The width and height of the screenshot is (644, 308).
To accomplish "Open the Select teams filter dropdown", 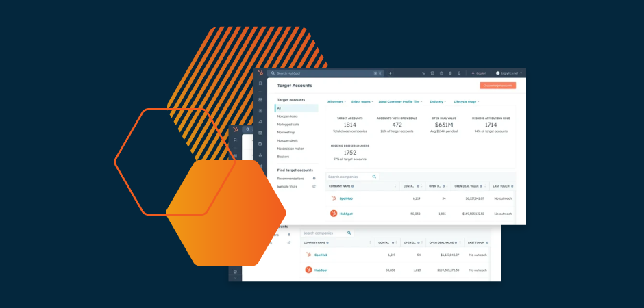I will 362,101.
